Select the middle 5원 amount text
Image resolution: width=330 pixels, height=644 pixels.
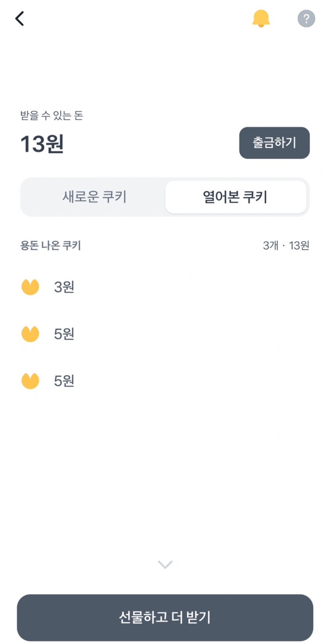pos(64,334)
